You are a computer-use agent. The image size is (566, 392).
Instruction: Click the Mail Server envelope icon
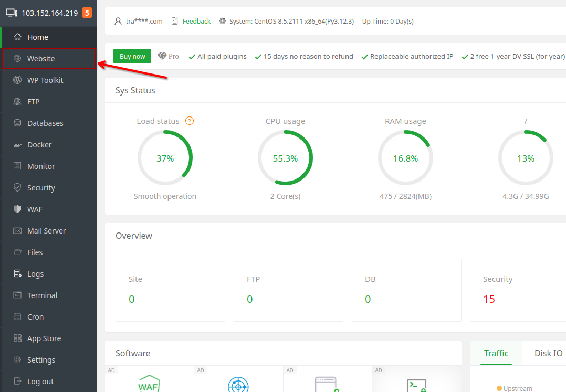[17, 231]
